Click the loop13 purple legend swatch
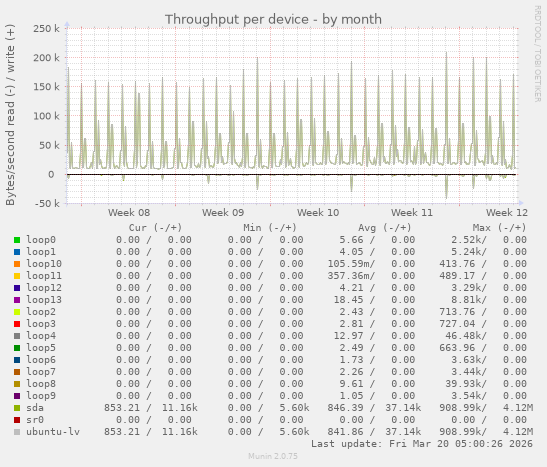Viewport: 547px width, 467px height. 17,300
